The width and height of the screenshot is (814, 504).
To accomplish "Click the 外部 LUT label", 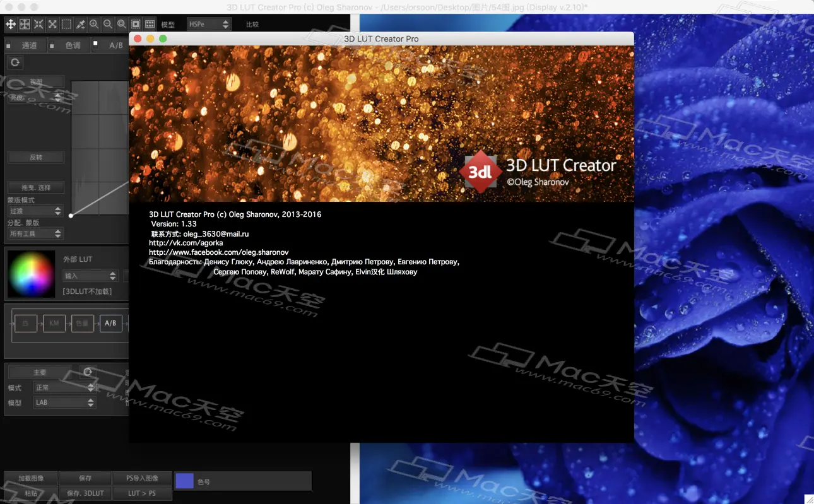I will 78,259.
